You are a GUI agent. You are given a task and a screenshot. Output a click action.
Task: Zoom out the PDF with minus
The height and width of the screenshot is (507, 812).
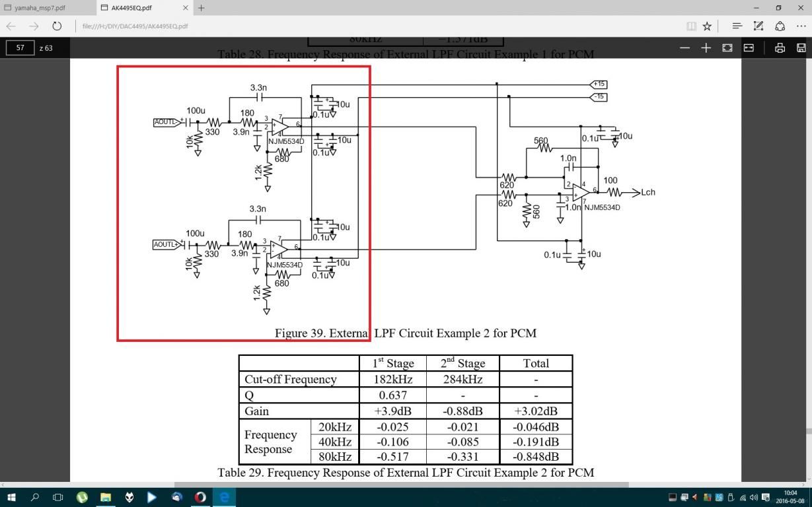pos(684,48)
